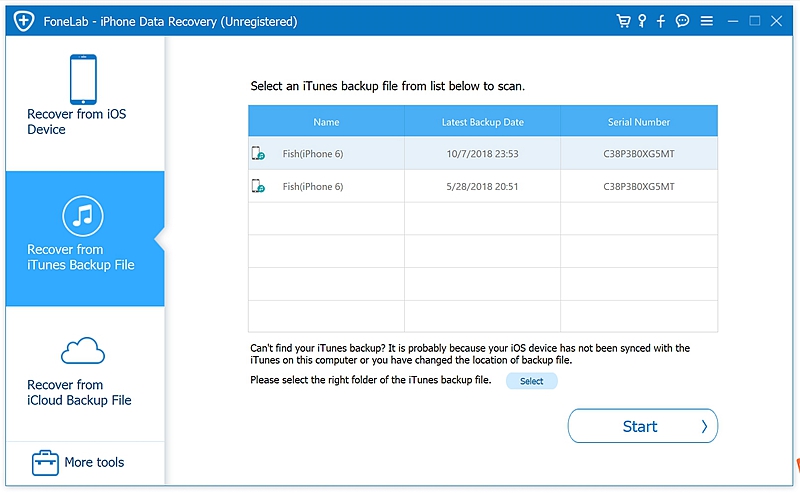
Task: Click the Start button
Action: [642, 426]
